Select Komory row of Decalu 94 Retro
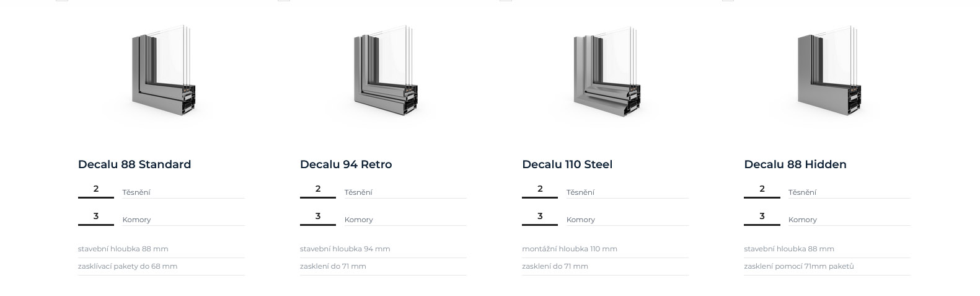 359,220
